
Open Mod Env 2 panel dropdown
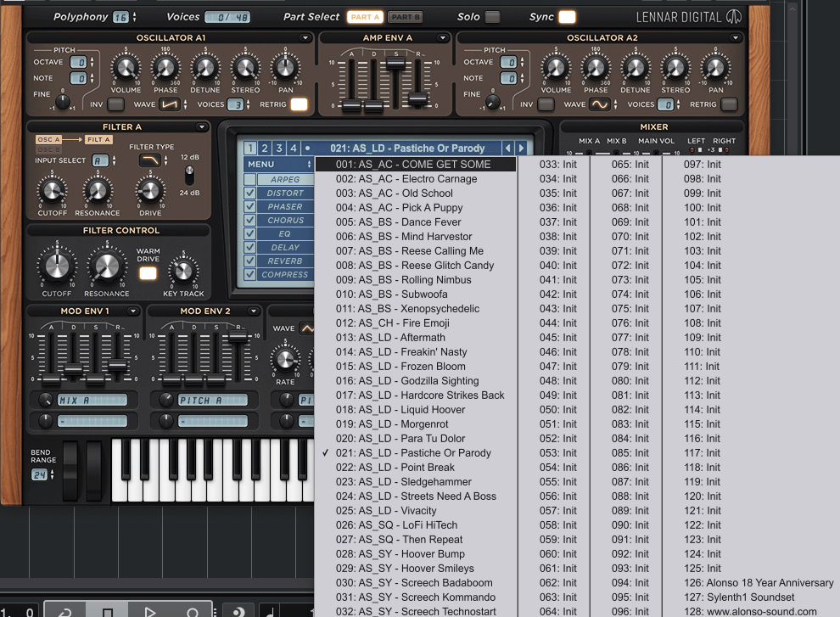[x=253, y=311]
